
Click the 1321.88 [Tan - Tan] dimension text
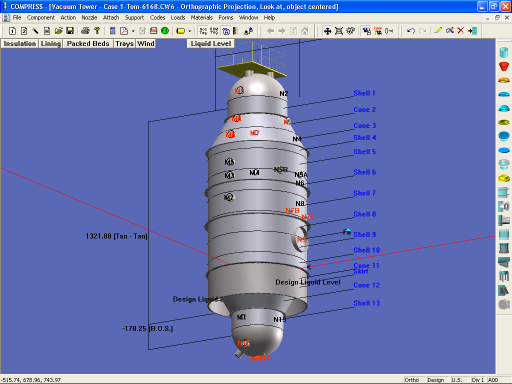point(116,236)
